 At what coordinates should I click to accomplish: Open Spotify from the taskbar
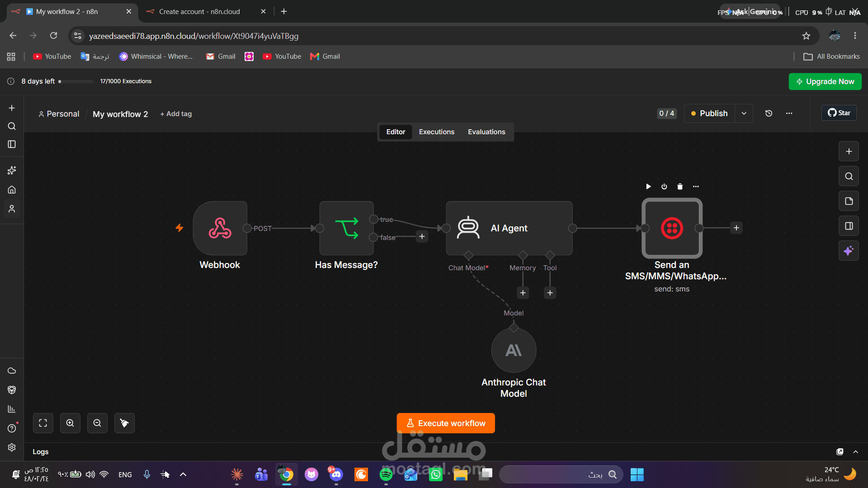386,474
